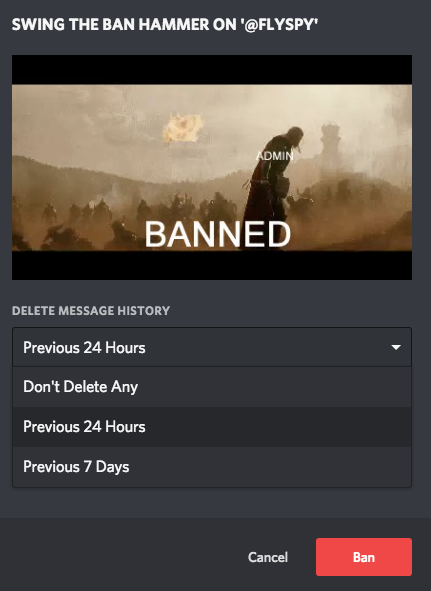Click the ADMIN label in the GIF
The image size is (431, 591).
[275, 156]
